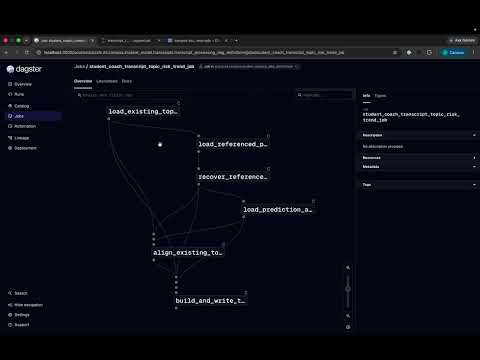Click the op graph filter input

(x=128, y=95)
